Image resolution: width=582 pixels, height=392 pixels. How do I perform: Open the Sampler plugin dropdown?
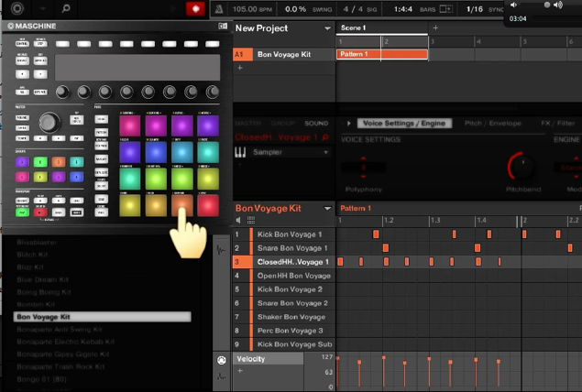tap(326, 152)
